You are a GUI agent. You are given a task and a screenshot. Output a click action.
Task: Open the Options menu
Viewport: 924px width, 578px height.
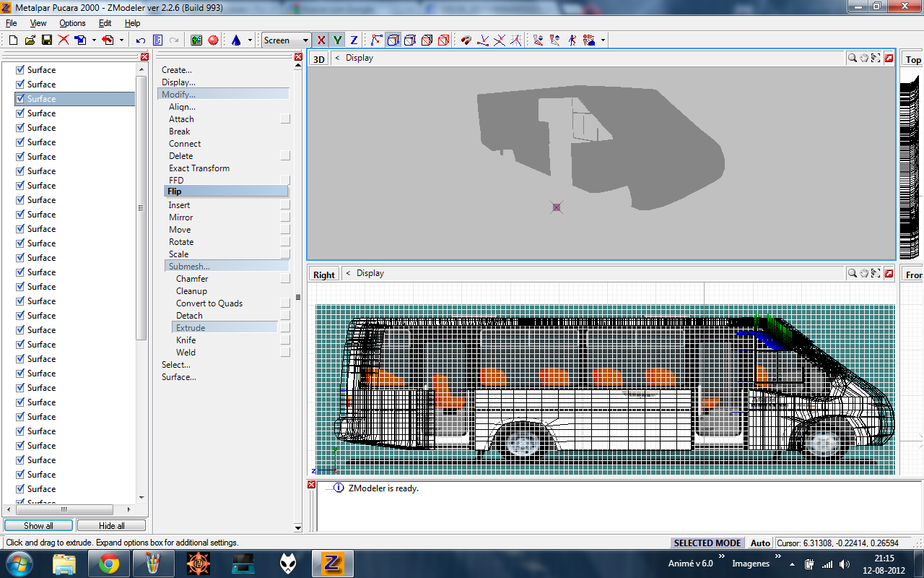(x=72, y=23)
